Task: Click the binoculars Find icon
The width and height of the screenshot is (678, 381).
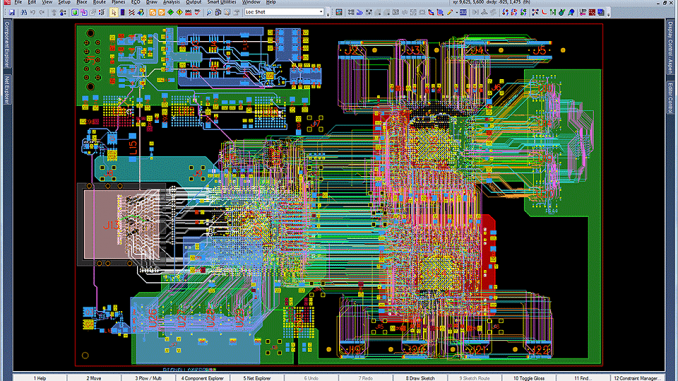Action: click(24, 12)
